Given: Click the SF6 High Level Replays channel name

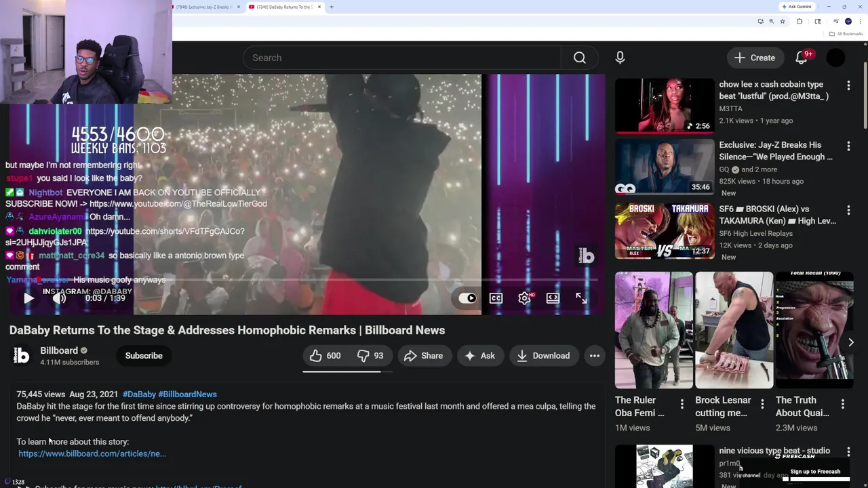Looking at the screenshot, I should [x=755, y=233].
